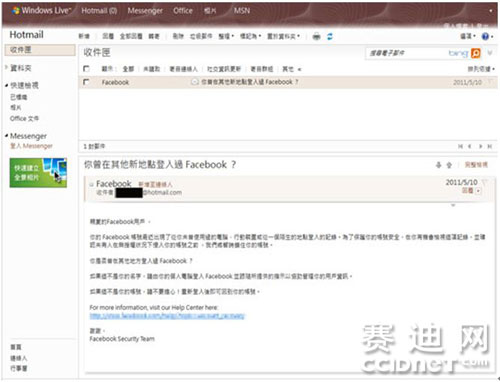Image resolution: width=500 pixels, height=382 pixels.
Task: Open the Facebook email row in message list
Action: (x=288, y=82)
